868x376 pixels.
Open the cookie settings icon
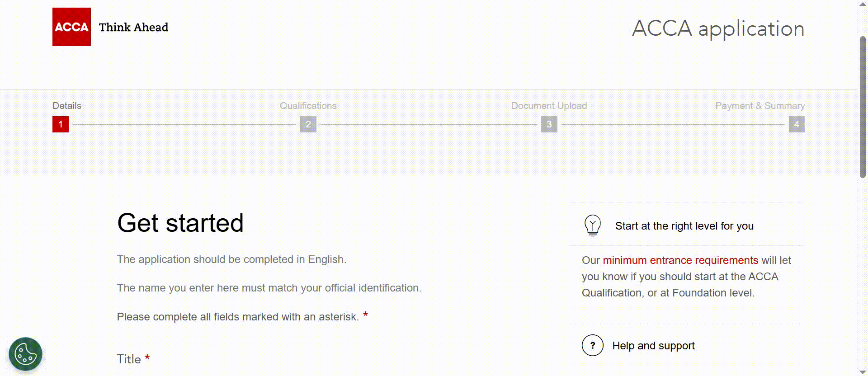pos(25,354)
